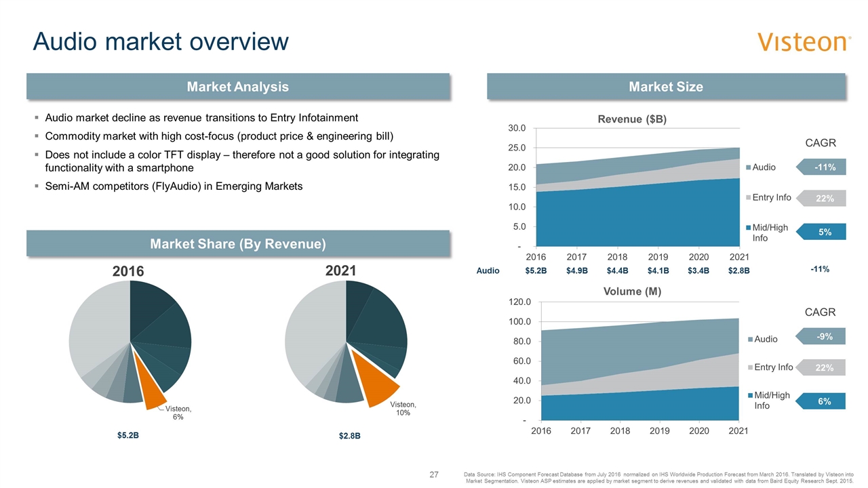The height and width of the screenshot is (488, 868).
Task: Click '$4.4B' in the Audio revenue row
Action: coord(617,270)
